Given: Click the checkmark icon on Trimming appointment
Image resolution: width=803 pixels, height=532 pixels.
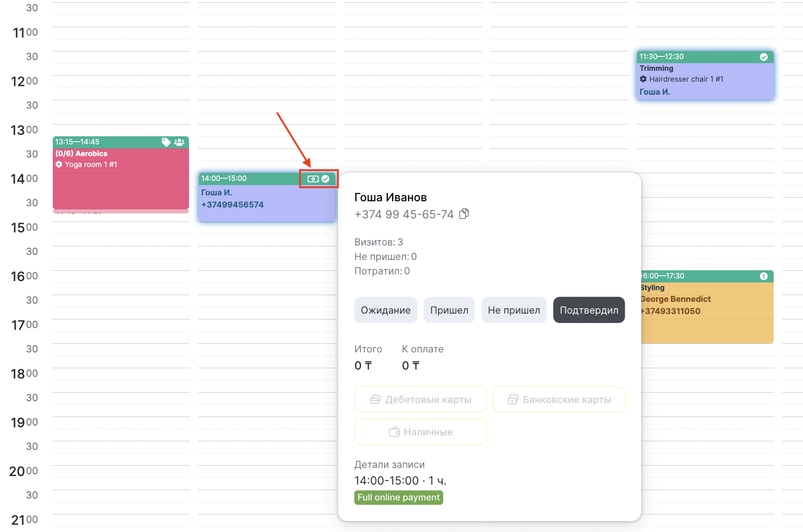Looking at the screenshot, I should click(x=764, y=57).
